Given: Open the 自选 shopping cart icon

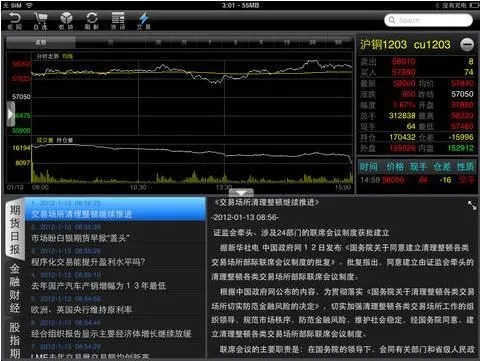Looking at the screenshot, I should (40, 21).
